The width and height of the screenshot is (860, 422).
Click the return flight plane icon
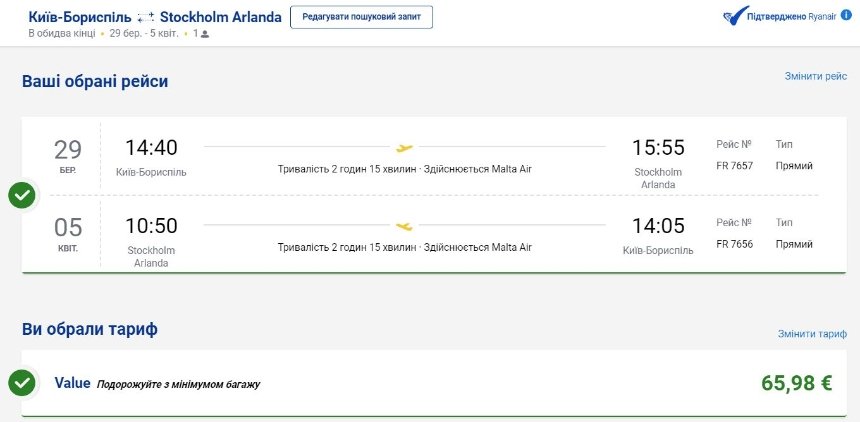click(x=404, y=226)
